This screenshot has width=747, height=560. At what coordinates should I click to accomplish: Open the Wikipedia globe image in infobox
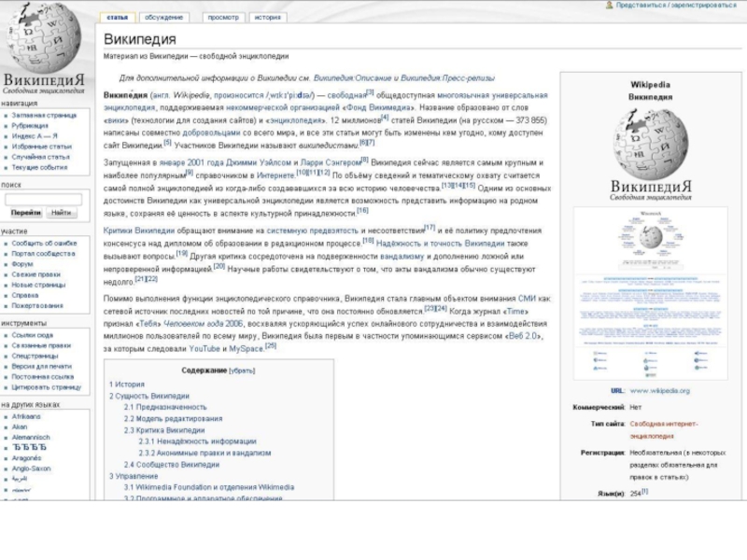click(x=651, y=144)
